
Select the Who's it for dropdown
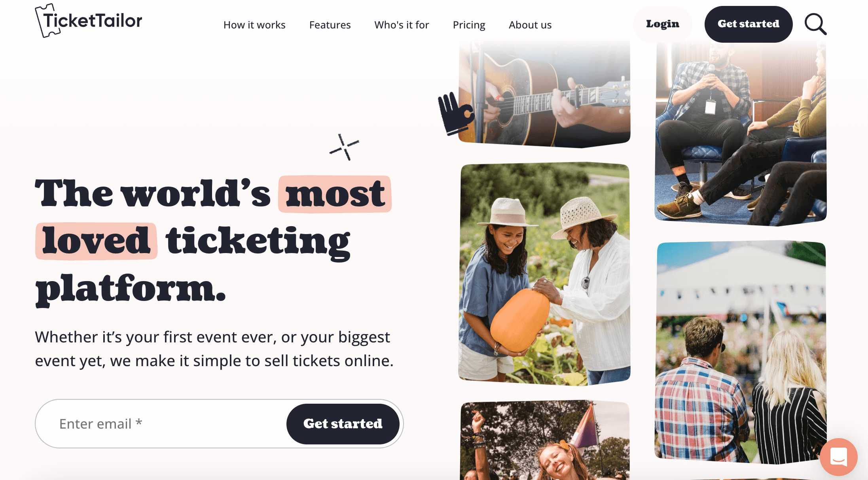[x=402, y=25]
